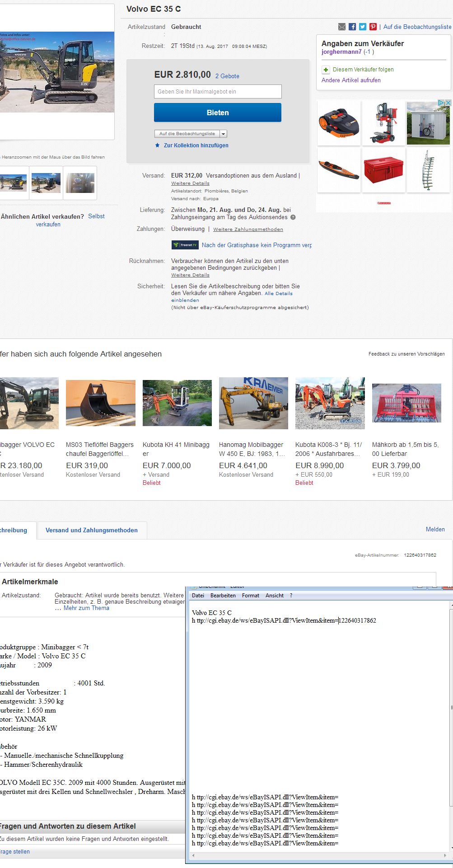
Task: Share the listing on Twitter
Action: (x=363, y=27)
